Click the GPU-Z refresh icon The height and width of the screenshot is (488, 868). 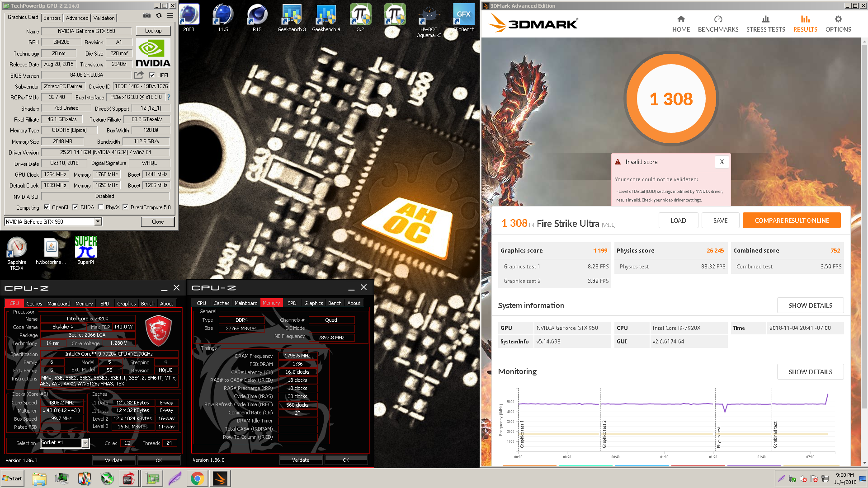point(159,15)
